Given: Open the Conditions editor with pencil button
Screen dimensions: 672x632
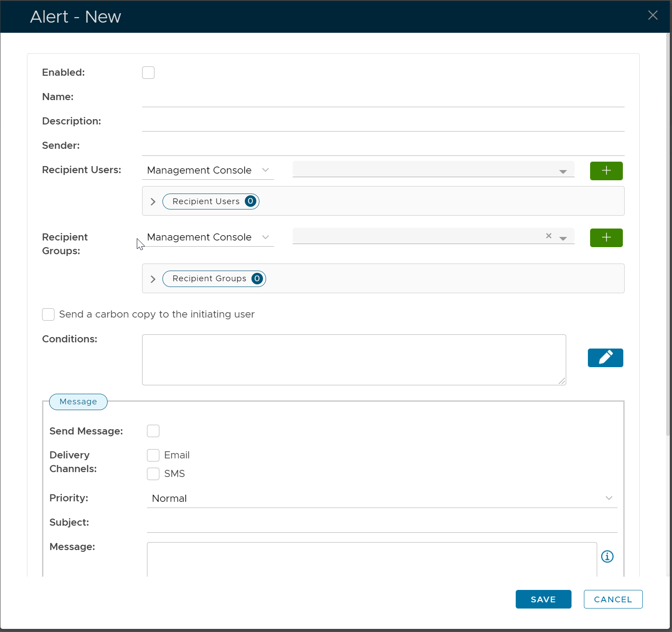Looking at the screenshot, I should (605, 358).
